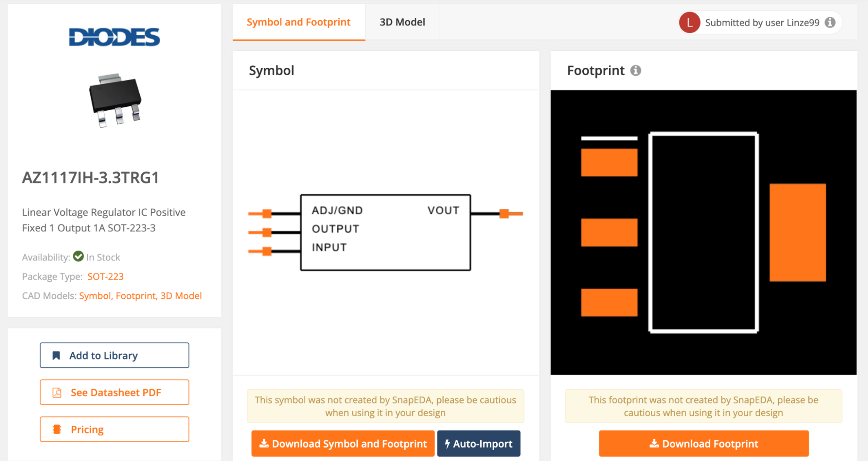Image resolution: width=868 pixels, height=461 pixels.
Task: Open the SOT-223 package type link
Action: click(x=106, y=277)
